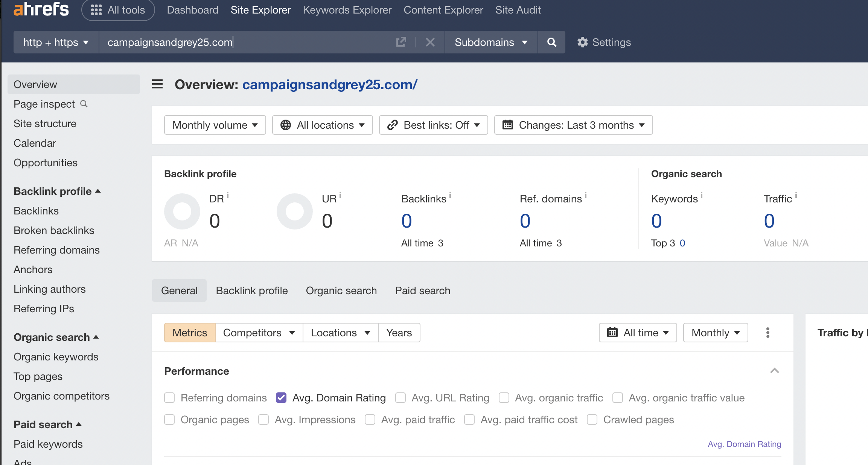The height and width of the screenshot is (465, 868).
Task: Open the campaignsandgrey25.com/ overview link
Action: click(x=330, y=84)
